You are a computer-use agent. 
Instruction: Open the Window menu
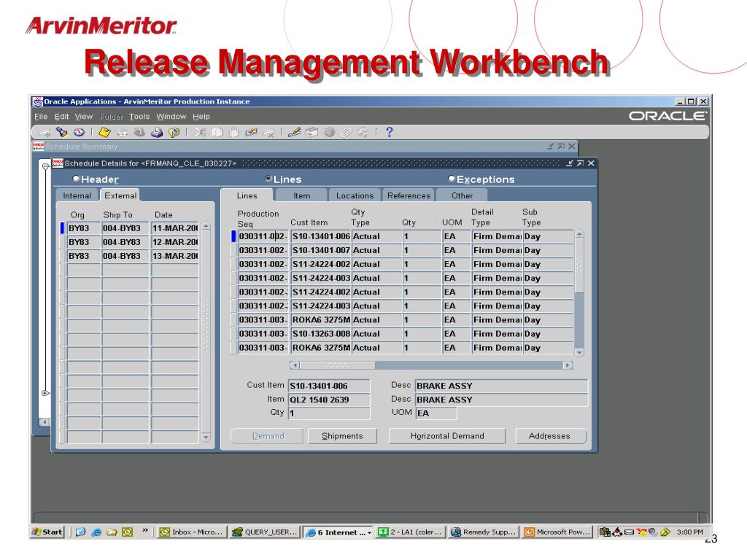click(x=171, y=116)
